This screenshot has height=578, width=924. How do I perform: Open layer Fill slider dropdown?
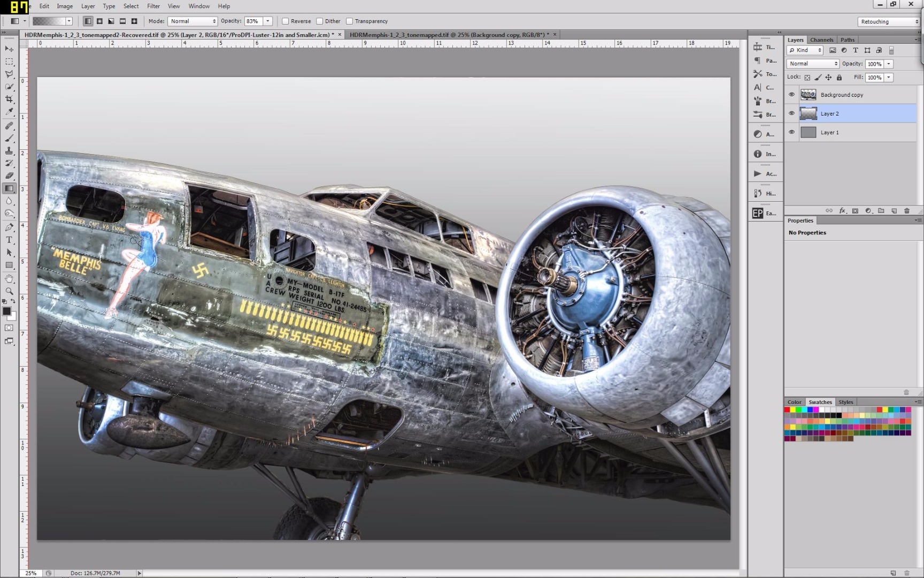coord(889,78)
